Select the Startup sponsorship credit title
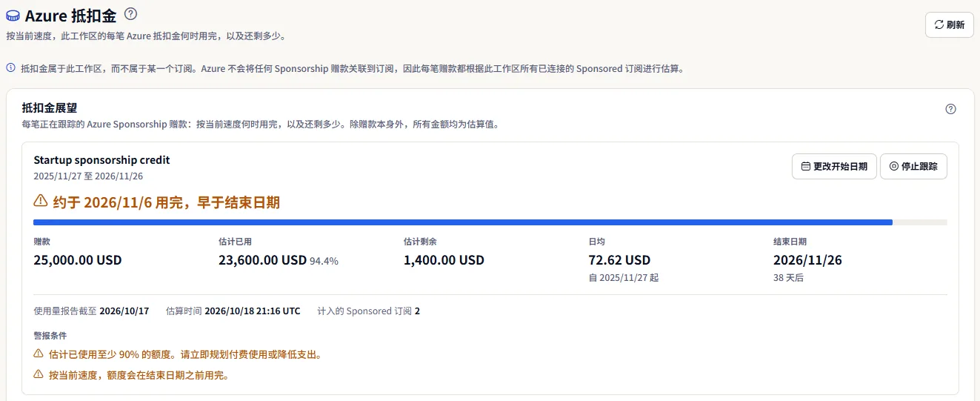The image size is (980, 401). click(101, 160)
